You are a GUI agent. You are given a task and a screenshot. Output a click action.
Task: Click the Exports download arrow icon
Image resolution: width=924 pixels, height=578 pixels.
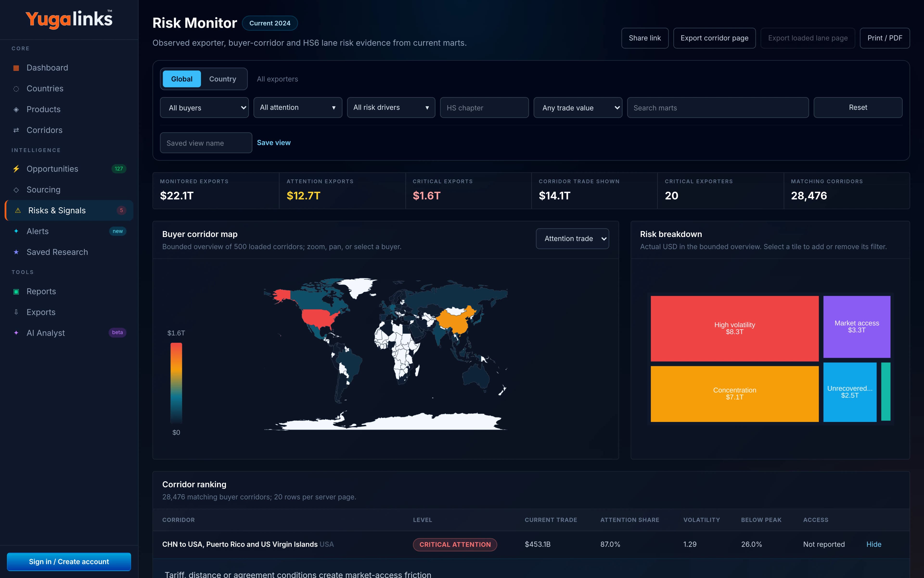16,312
